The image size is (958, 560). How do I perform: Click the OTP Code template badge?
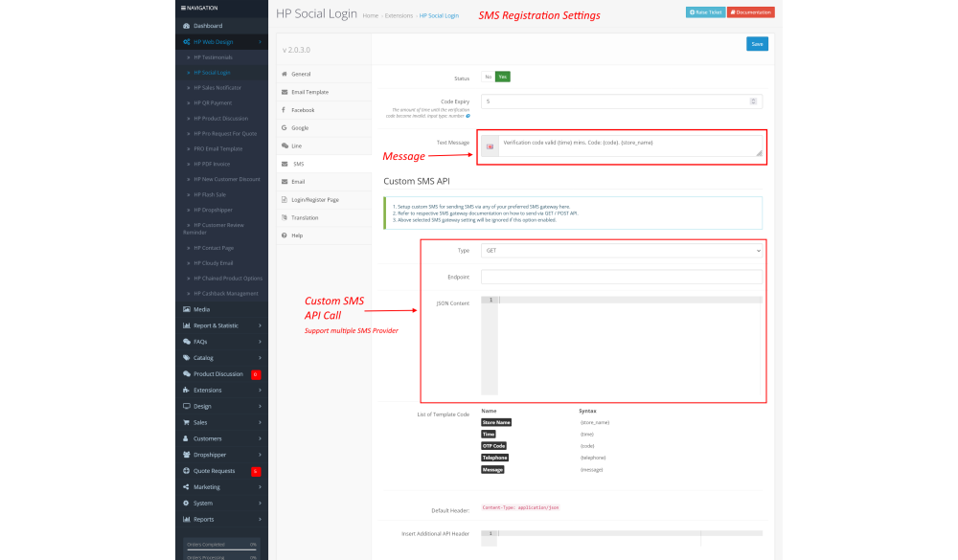point(493,446)
